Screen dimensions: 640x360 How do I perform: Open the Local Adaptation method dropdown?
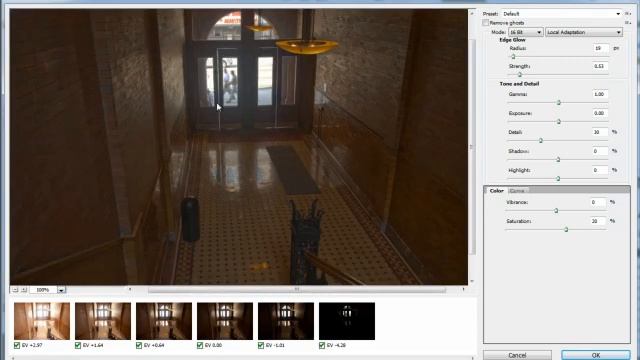pyautogui.click(x=584, y=32)
